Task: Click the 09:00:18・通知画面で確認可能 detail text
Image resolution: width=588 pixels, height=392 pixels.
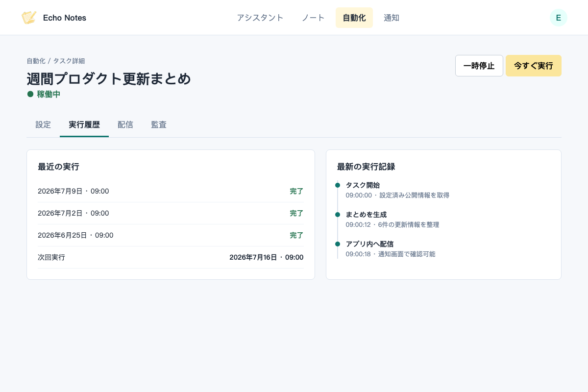Action: pyautogui.click(x=391, y=254)
